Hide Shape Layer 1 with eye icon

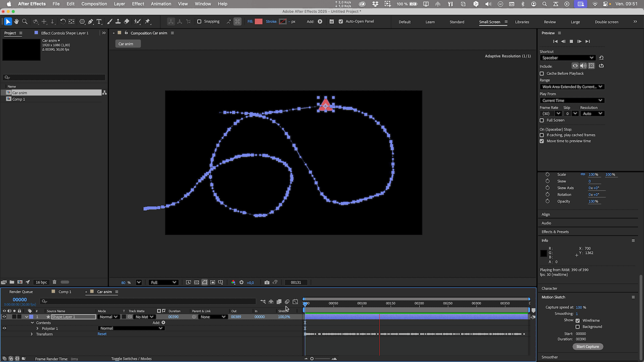coord(4,317)
